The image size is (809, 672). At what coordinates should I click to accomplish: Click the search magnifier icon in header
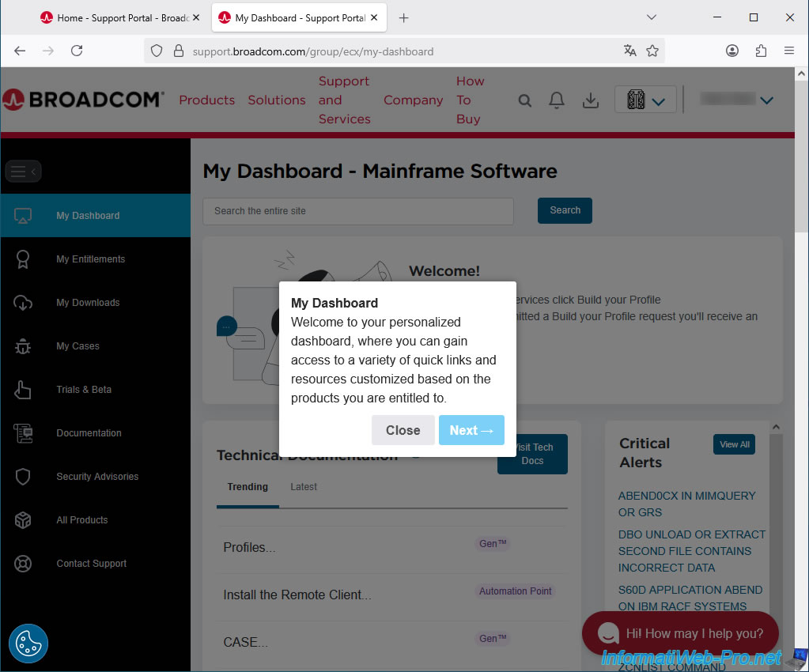click(525, 100)
